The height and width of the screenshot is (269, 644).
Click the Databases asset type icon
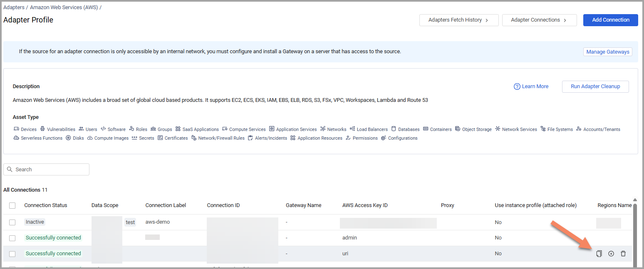pos(394,129)
